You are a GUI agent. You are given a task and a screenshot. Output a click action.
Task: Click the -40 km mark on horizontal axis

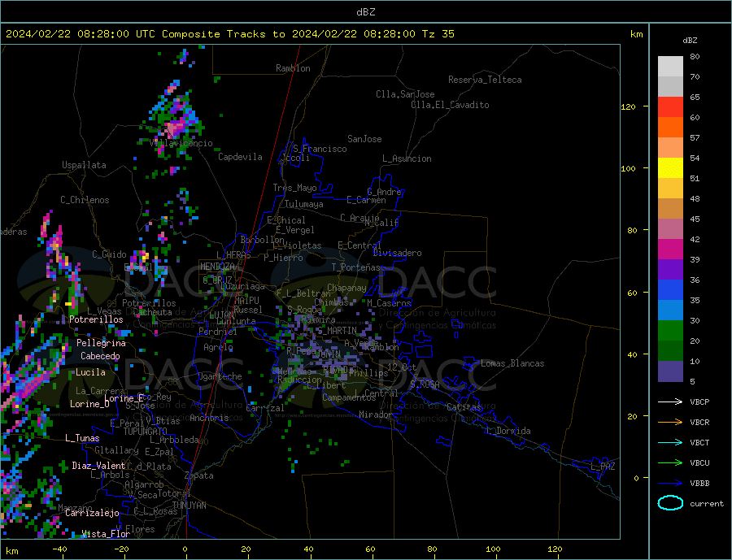pos(59,549)
